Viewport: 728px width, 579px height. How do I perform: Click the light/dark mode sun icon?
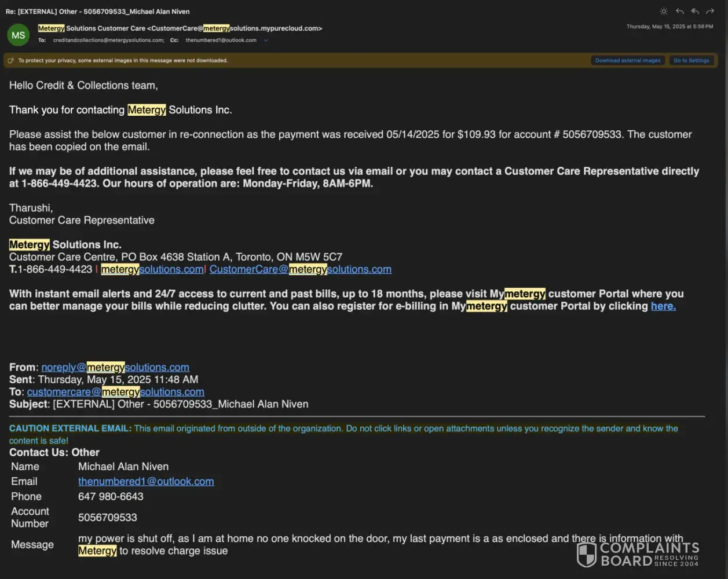coord(664,12)
